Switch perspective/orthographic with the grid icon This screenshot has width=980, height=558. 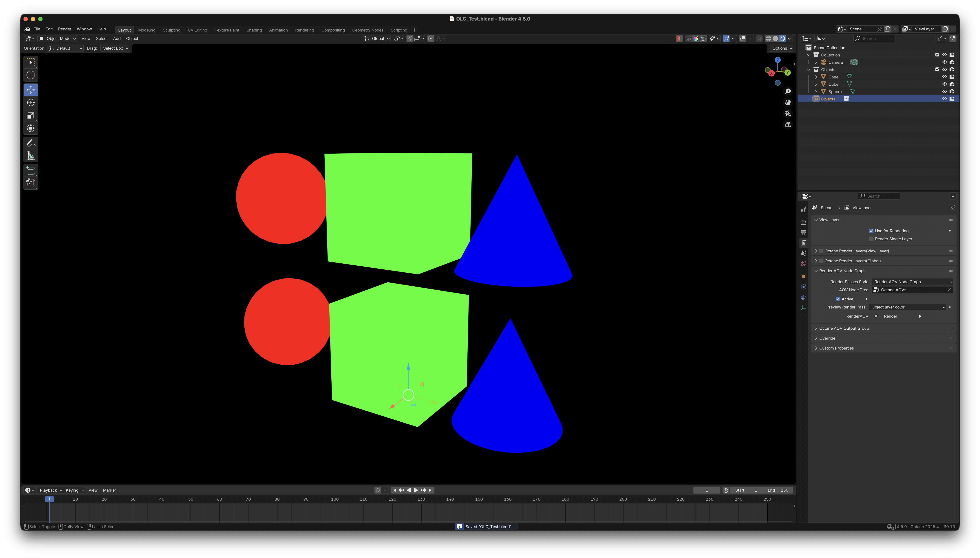(788, 124)
